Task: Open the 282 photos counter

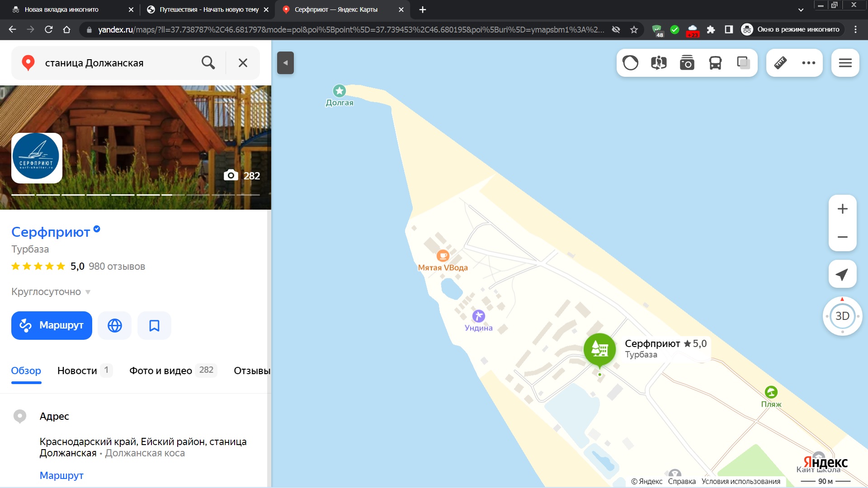Action: click(242, 175)
